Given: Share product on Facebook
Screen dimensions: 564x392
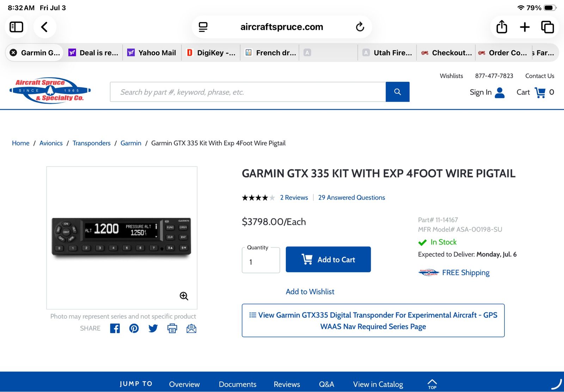Looking at the screenshot, I should pos(115,328).
